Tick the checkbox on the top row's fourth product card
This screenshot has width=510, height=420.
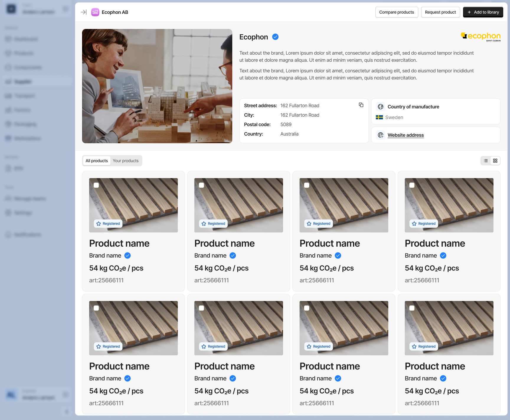click(412, 185)
